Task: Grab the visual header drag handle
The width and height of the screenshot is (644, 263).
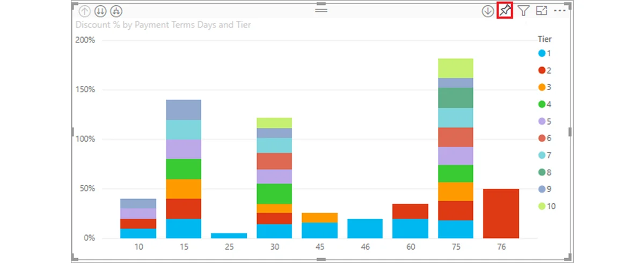Action: point(321,10)
